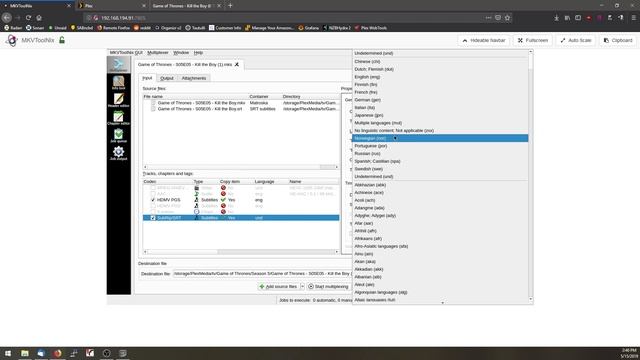
Task: Switch to the Plex browser tab
Action: tap(111, 6)
